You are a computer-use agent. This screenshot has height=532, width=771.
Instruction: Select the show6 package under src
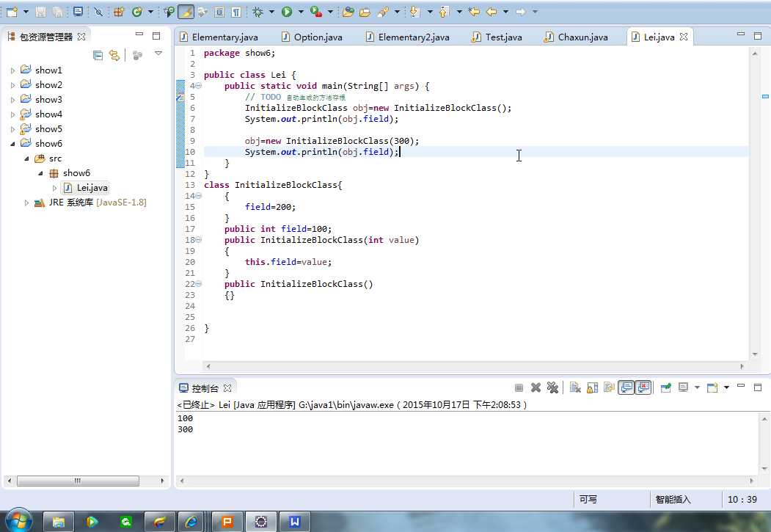point(76,173)
